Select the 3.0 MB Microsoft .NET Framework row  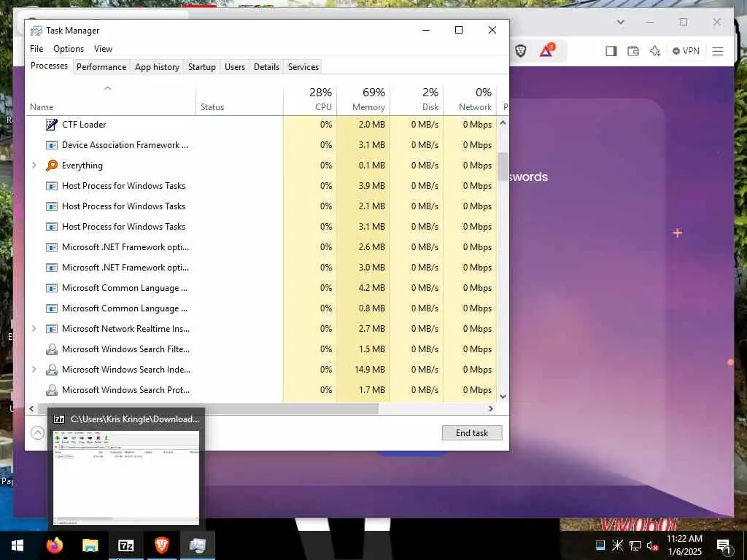[x=261, y=268]
